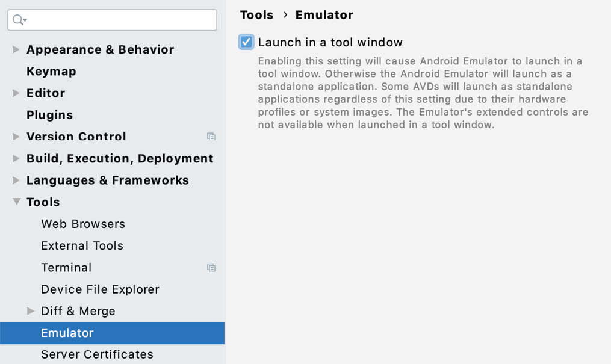Open Plugins settings page
The image size is (611, 364).
coord(50,115)
